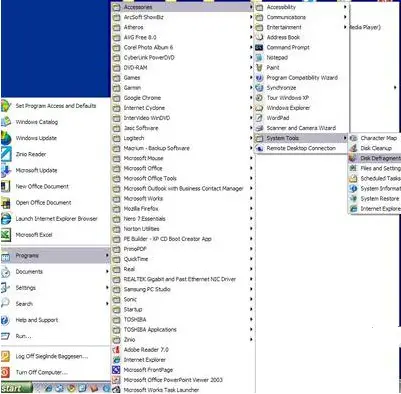Screen dimensions: 401x394
Task: Open the System Tools submenu
Action: 301,138
